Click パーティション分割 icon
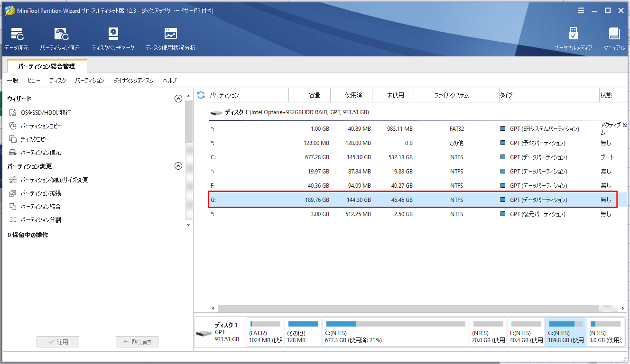This screenshot has width=630, height=364. point(13,220)
